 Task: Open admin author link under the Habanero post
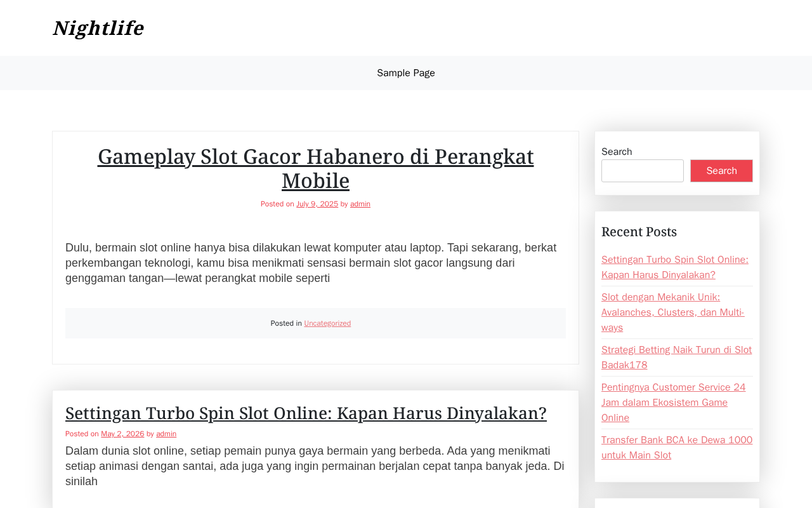coord(360,204)
